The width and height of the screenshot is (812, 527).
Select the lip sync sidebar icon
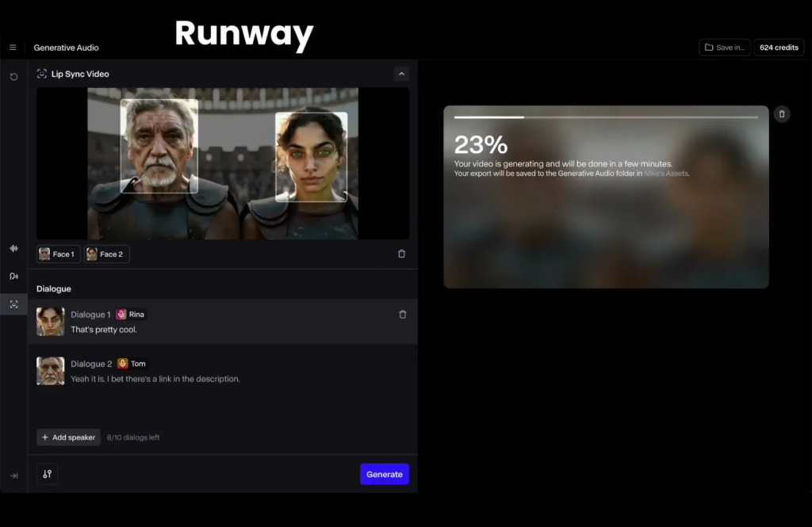pos(13,304)
